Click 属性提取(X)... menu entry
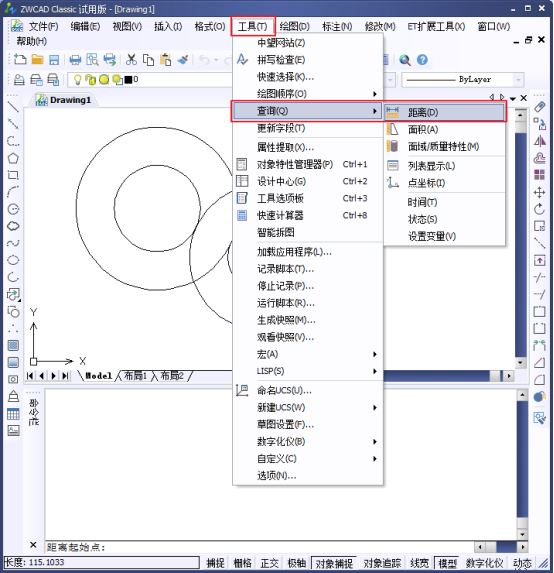Screen dimensions: 554x573 (x=308, y=148)
